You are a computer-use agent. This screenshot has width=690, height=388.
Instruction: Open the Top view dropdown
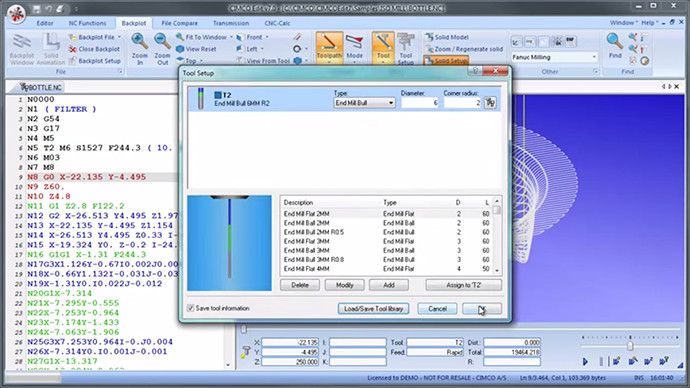(190, 61)
